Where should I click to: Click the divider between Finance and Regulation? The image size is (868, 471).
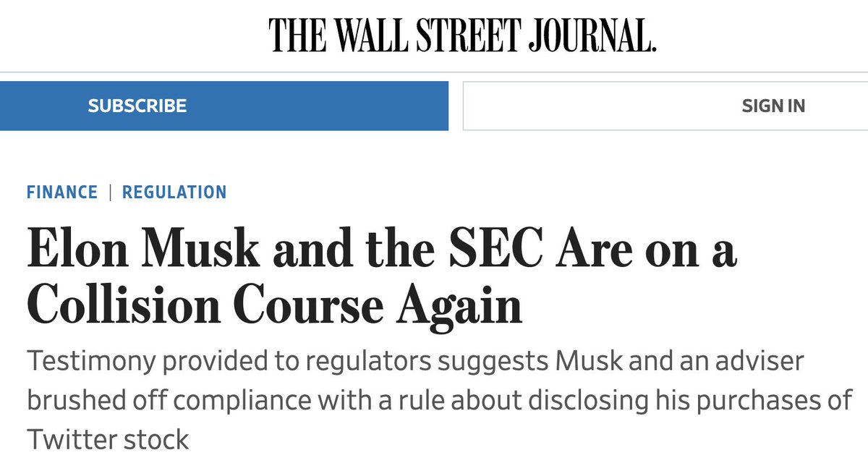coord(110,192)
